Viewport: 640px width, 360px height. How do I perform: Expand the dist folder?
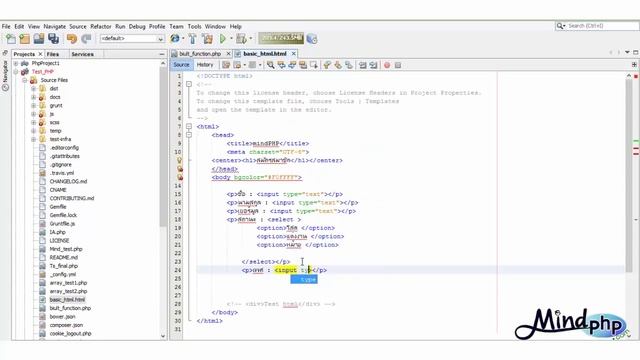click(33, 89)
